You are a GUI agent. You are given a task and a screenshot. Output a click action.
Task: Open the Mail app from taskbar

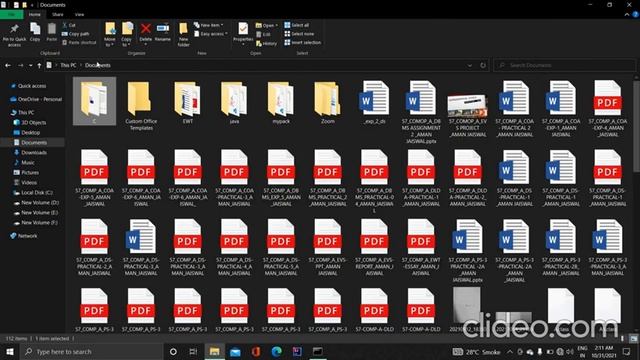(235, 351)
